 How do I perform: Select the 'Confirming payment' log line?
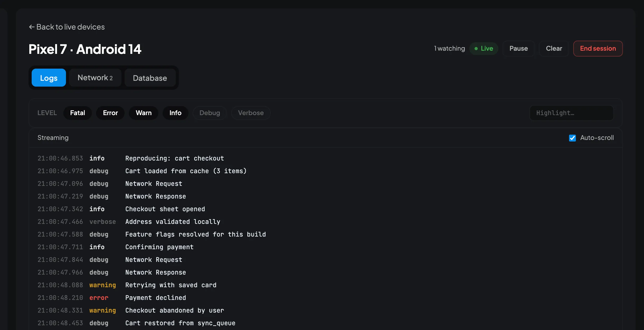click(x=325, y=247)
